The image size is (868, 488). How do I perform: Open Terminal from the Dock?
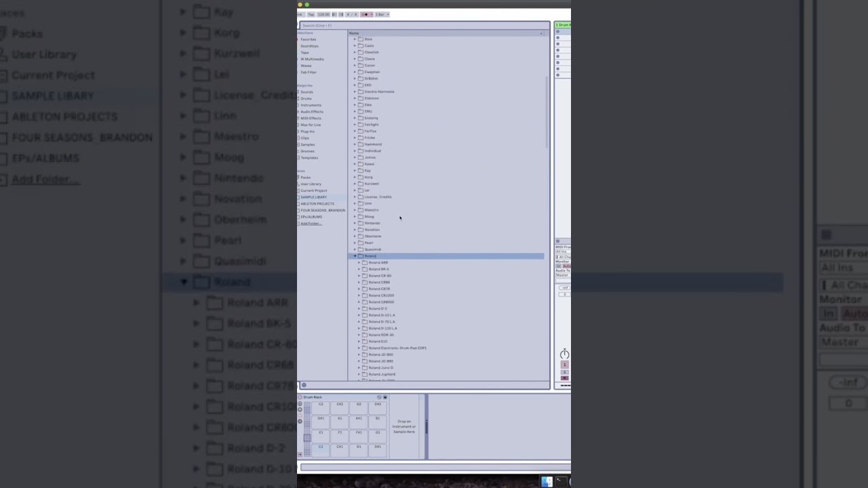561,482
